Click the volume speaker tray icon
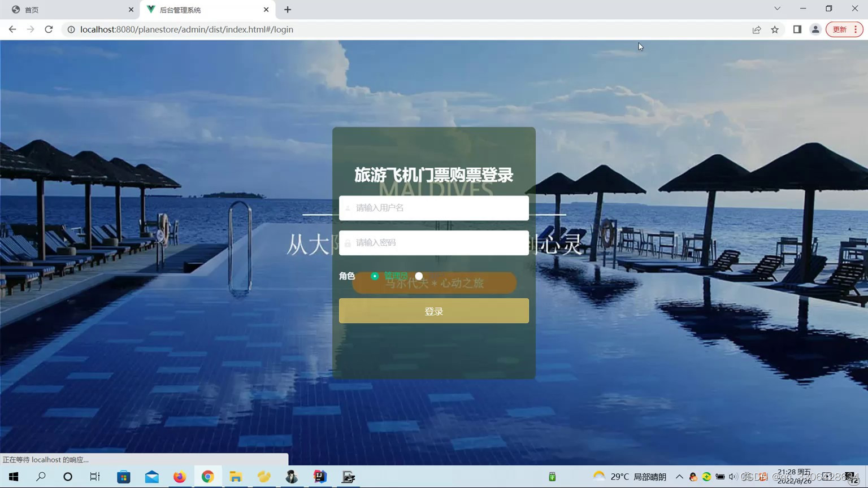Viewport: 868px width, 488px height. tap(733, 477)
